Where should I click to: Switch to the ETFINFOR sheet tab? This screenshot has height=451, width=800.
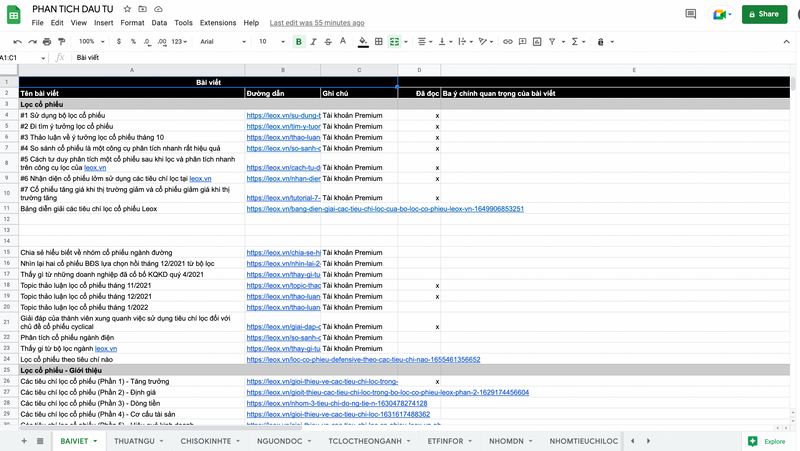tap(445, 441)
